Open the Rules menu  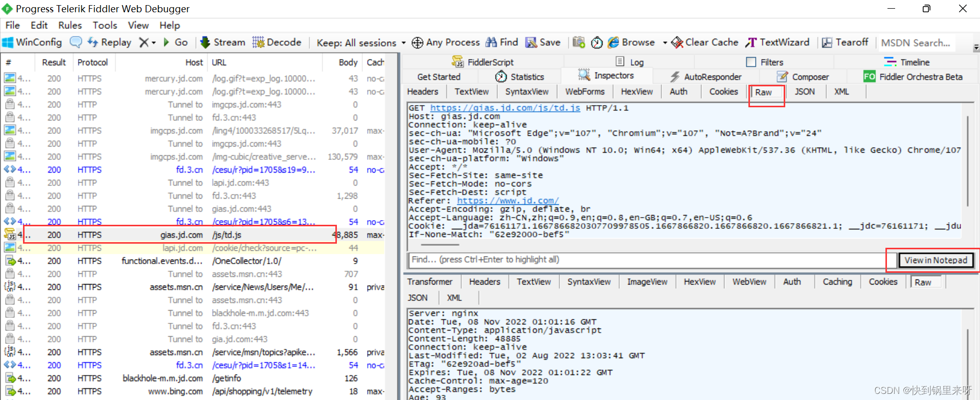70,25
